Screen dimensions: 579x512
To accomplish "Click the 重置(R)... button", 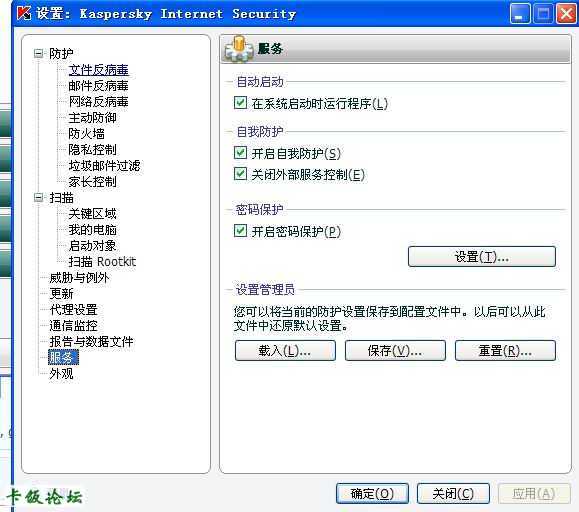I will (505, 351).
